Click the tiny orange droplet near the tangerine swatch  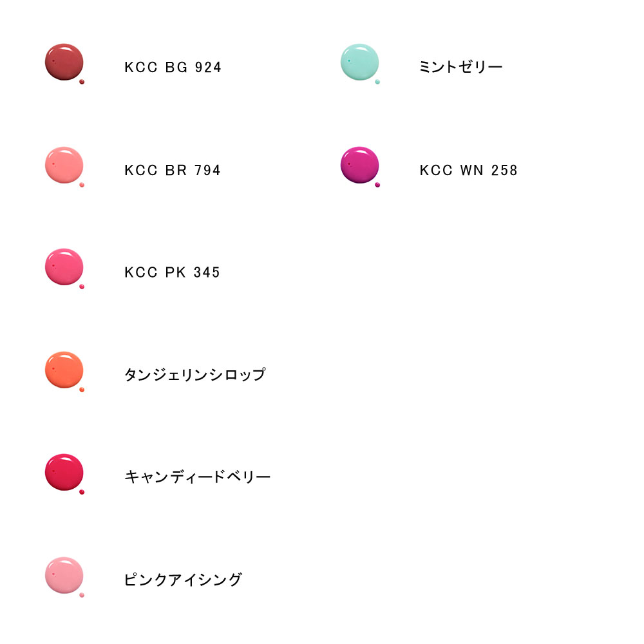point(82,390)
